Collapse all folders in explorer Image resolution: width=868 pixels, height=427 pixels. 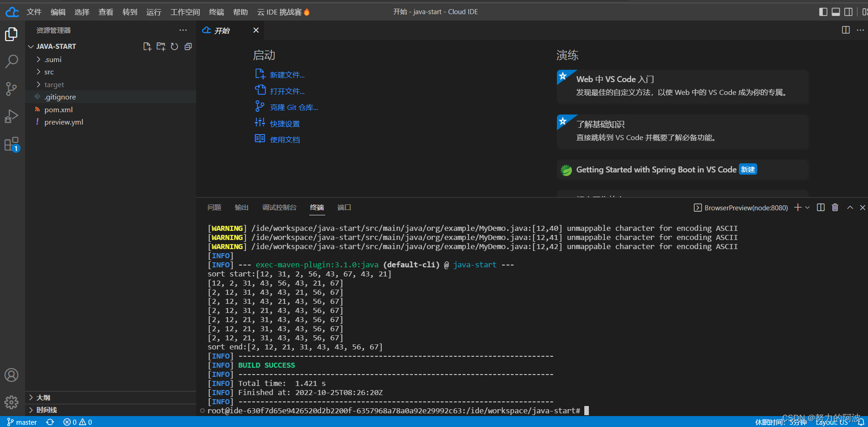[x=188, y=47]
